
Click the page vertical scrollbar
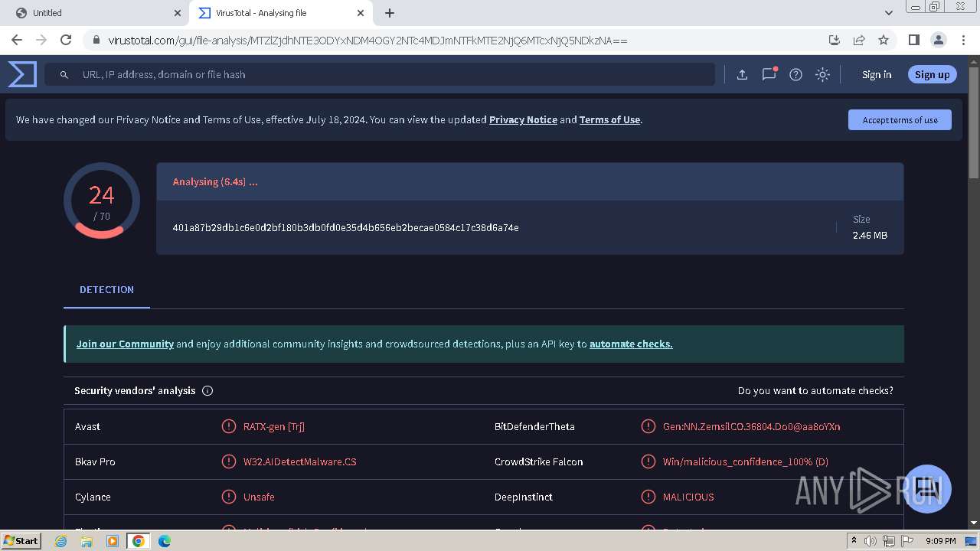974,122
